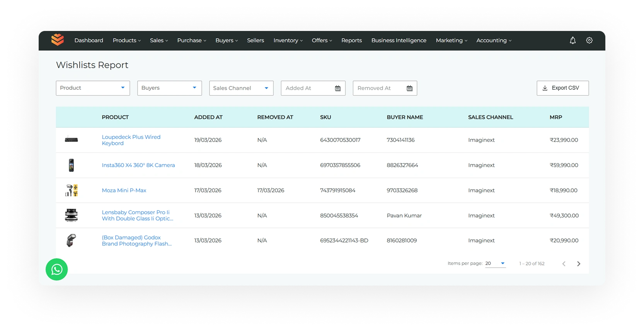Image resolution: width=644 pixels, height=332 pixels.
Task: Open the notifications bell icon
Action: [573, 40]
